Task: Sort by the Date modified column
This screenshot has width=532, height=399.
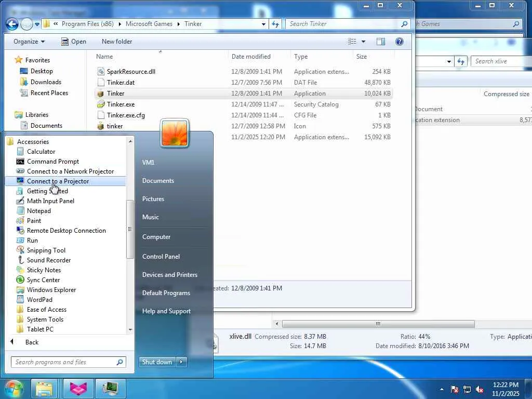Action: point(251,57)
